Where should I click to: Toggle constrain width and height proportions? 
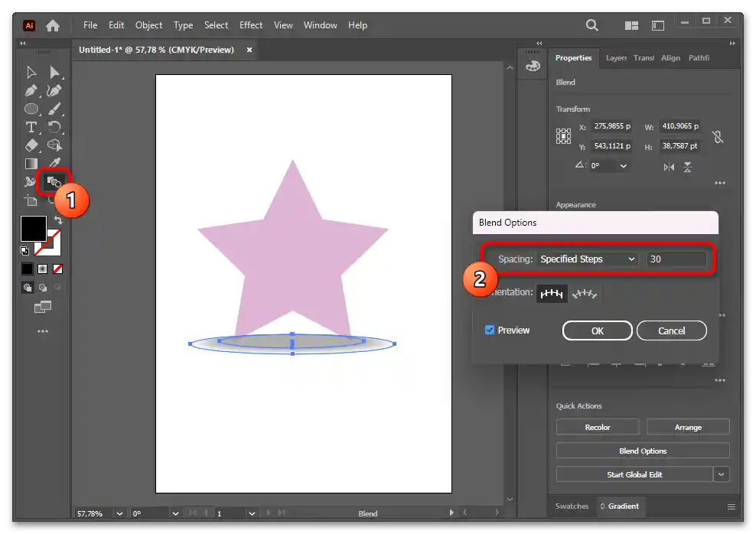(x=717, y=137)
